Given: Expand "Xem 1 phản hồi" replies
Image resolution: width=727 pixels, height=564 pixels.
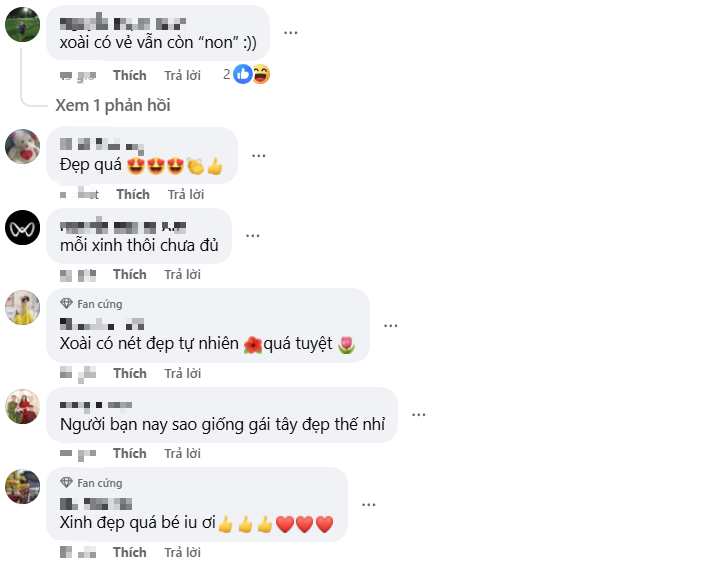Looking at the screenshot, I should [113, 106].
